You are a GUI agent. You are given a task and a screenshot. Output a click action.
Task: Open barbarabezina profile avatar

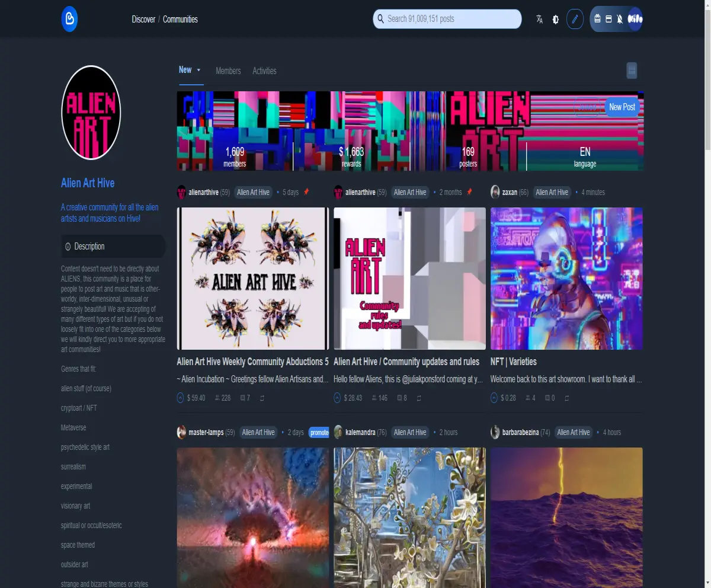(x=495, y=432)
